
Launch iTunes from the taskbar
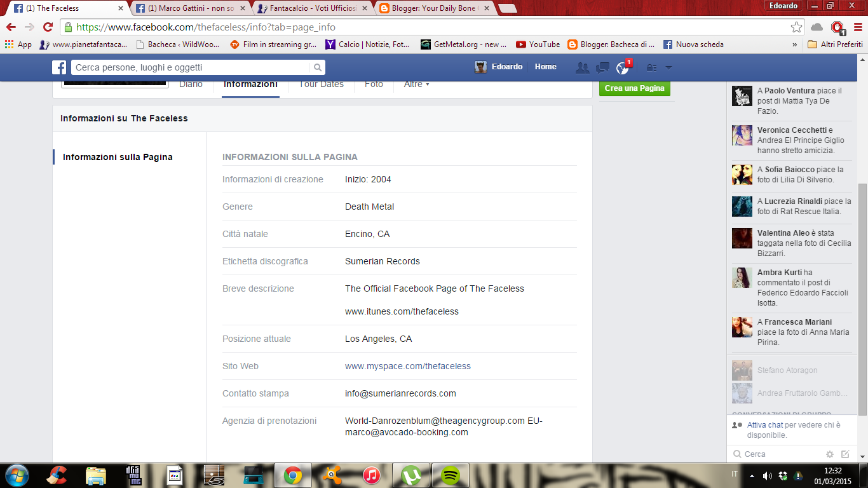point(372,475)
